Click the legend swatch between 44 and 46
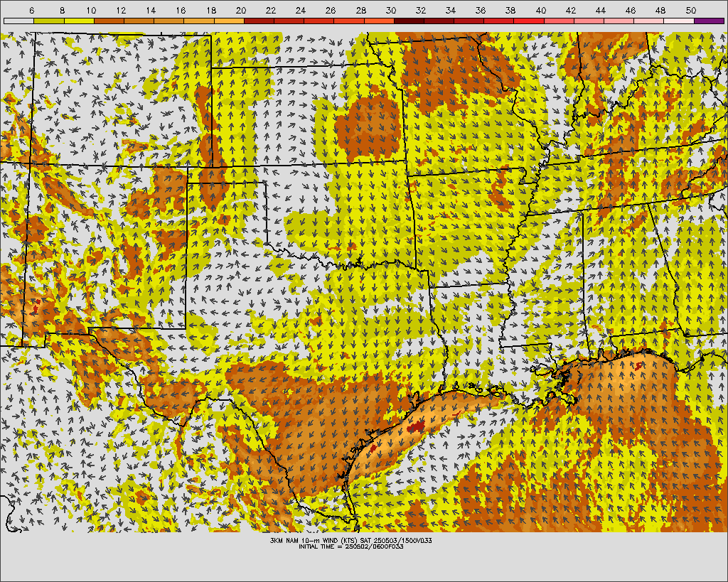Viewport: 728px width, 582px height. click(x=619, y=21)
